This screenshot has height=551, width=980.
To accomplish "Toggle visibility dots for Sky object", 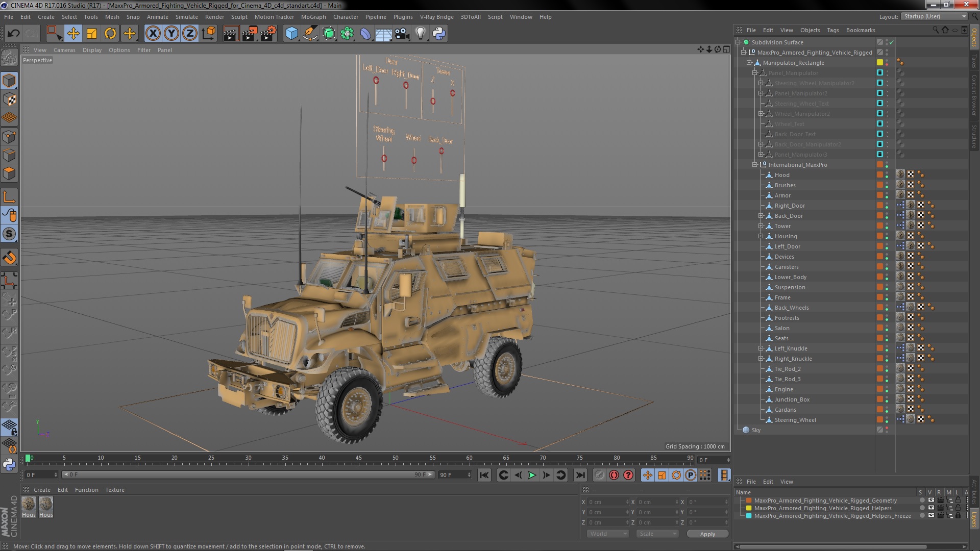I will tap(887, 430).
